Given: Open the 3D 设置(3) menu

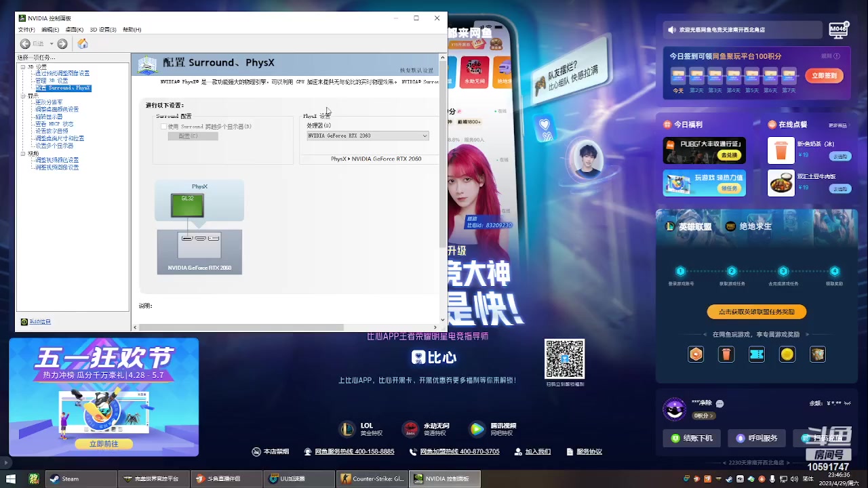Looking at the screenshot, I should pos(103,30).
